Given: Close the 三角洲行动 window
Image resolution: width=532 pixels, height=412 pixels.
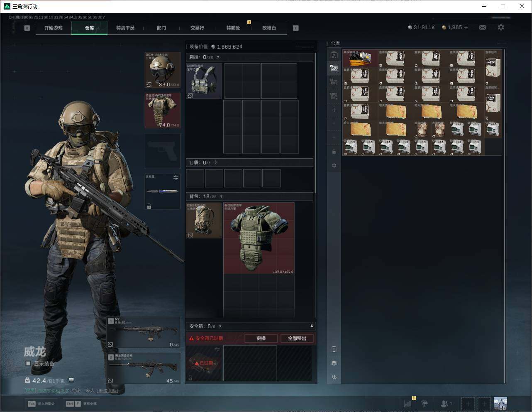Looking at the screenshot, I should 522,6.
